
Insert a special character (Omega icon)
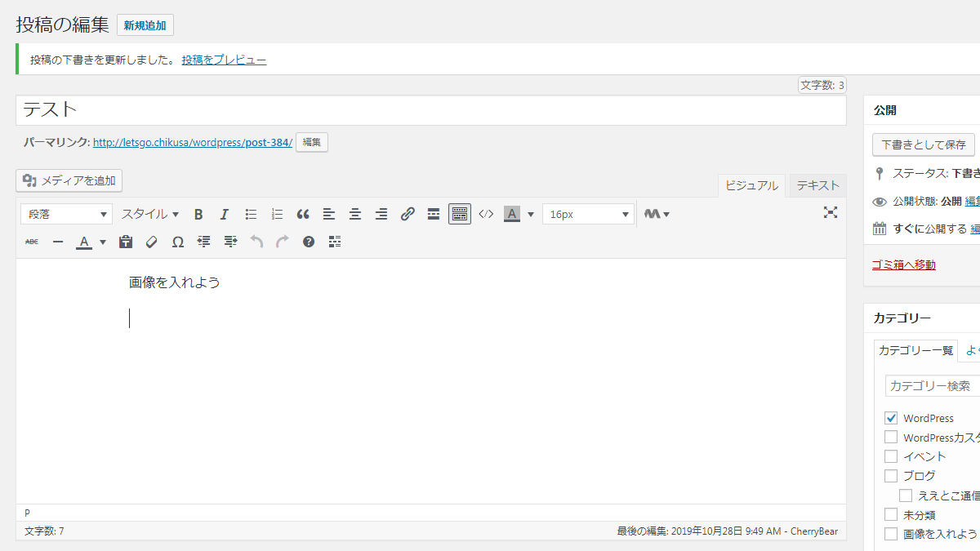(178, 242)
